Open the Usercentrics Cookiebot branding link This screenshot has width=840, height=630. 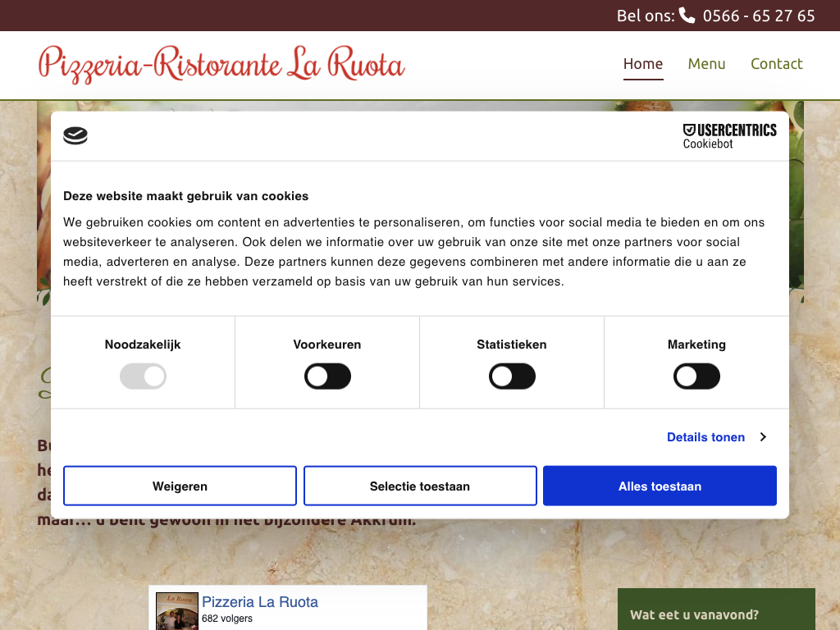pyautogui.click(x=729, y=136)
